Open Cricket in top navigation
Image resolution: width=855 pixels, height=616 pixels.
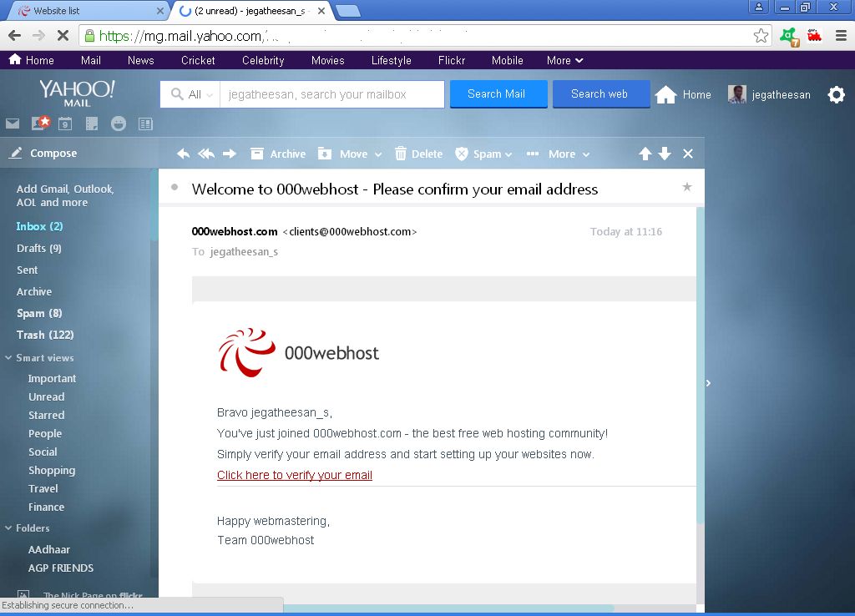point(198,60)
